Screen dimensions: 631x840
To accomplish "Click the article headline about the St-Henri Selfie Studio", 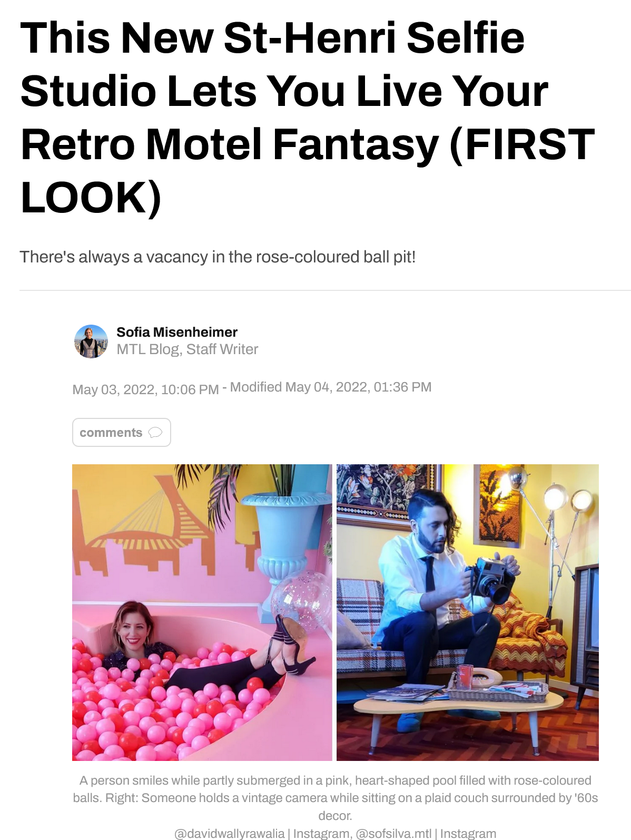I will (308, 118).
